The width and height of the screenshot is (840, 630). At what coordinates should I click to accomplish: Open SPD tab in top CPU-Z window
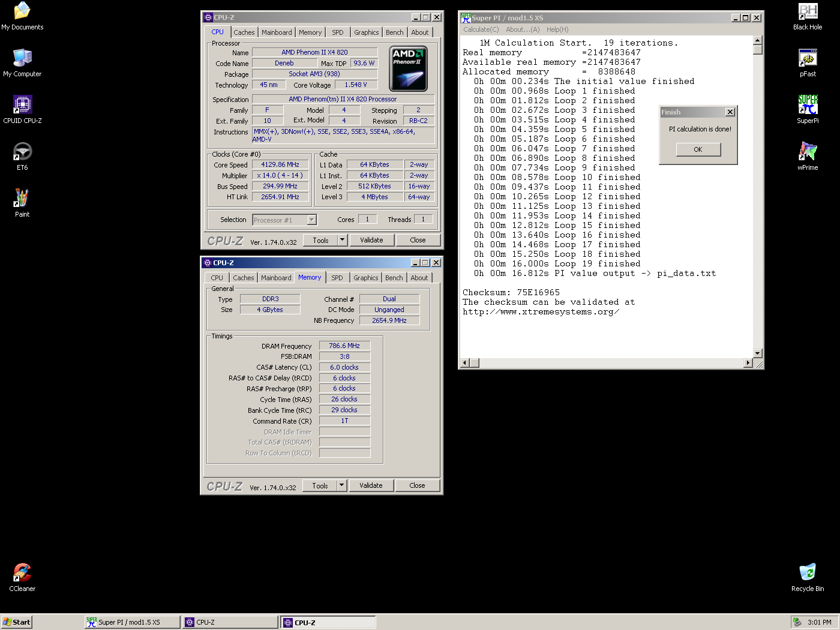pyautogui.click(x=338, y=32)
